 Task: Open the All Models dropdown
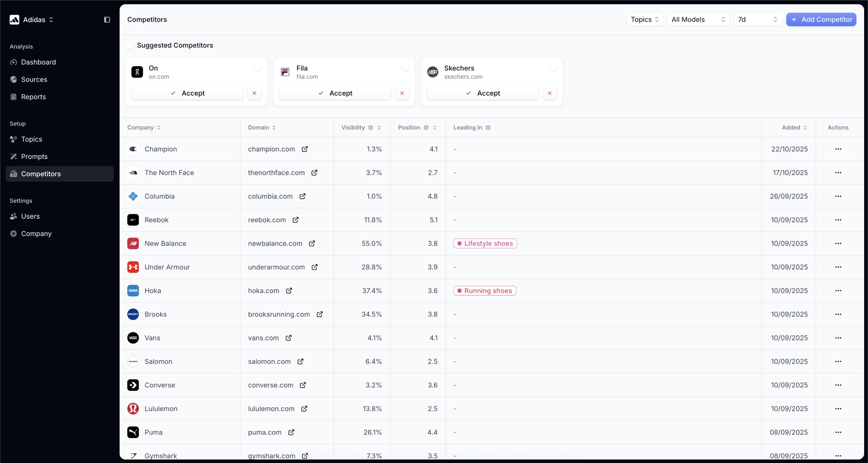[698, 20]
